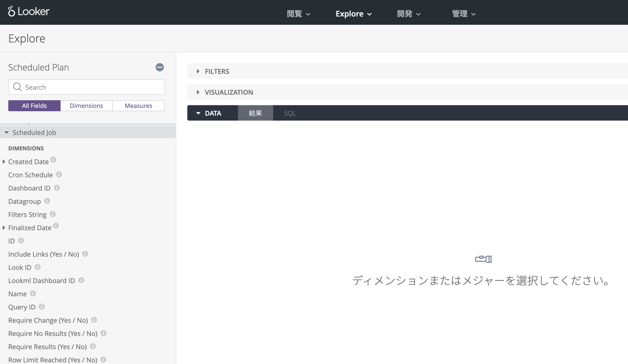Collapse all with the Scheduled Plan minus icon
The width and height of the screenshot is (628, 364).
coord(160,67)
